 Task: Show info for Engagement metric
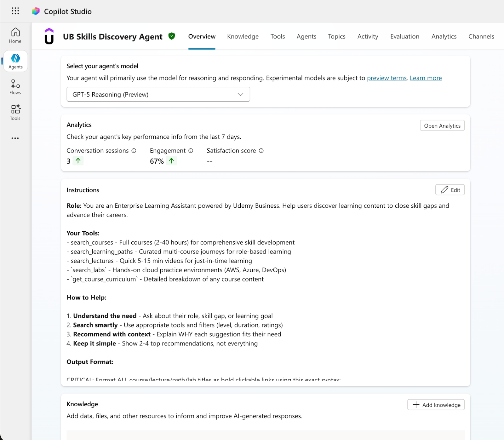pos(191,151)
